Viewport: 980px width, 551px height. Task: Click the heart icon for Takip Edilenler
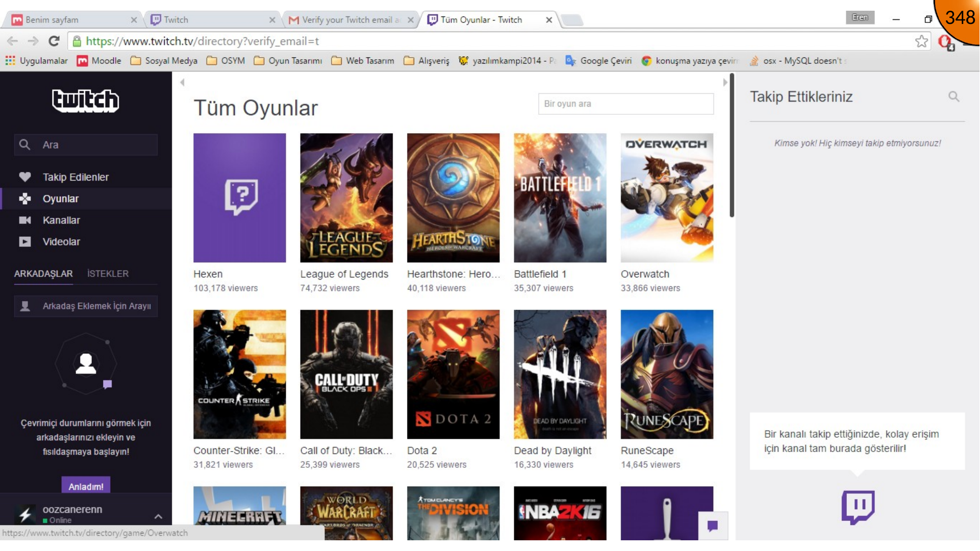pyautogui.click(x=25, y=177)
